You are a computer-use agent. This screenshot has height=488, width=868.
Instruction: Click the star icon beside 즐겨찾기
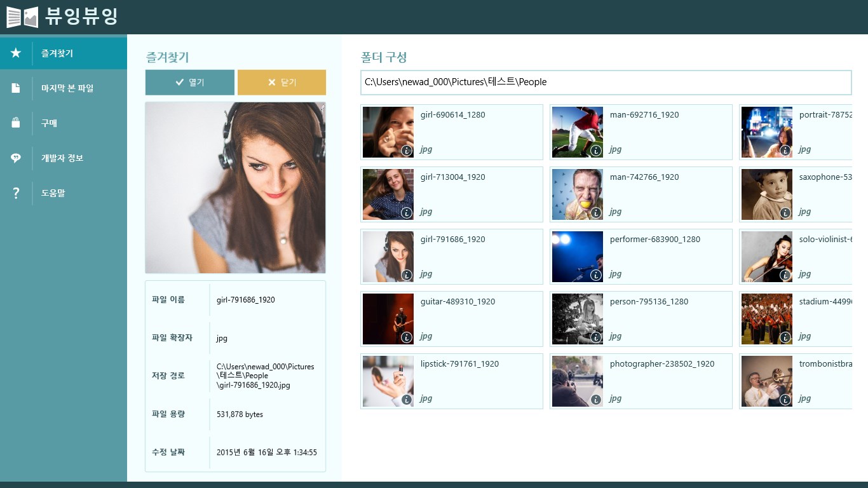click(x=16, y=53)
